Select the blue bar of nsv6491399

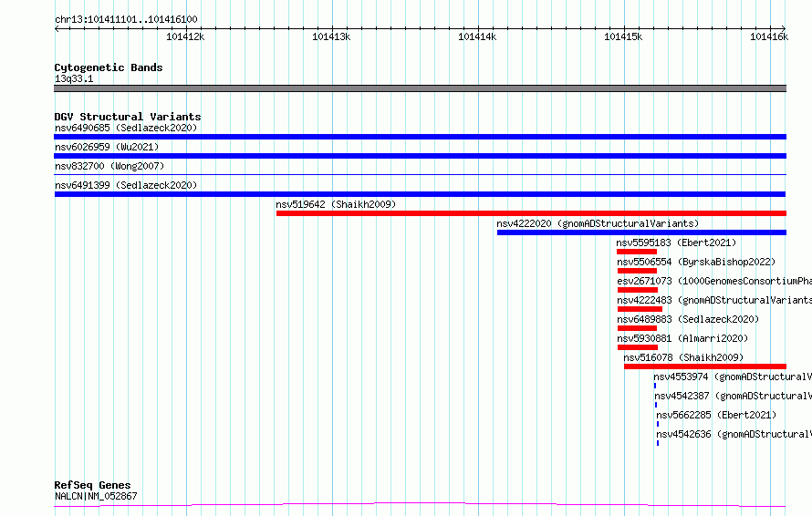(x=420, y=194)
